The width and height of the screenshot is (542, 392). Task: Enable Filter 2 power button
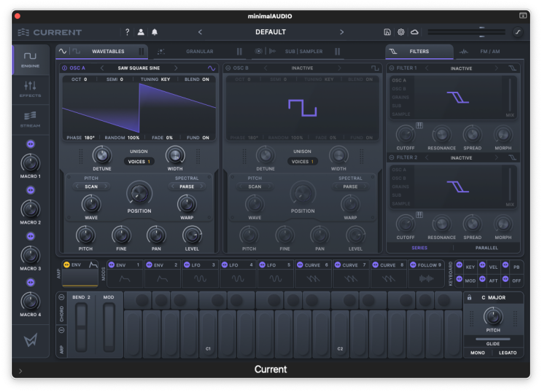click(392, 157)
